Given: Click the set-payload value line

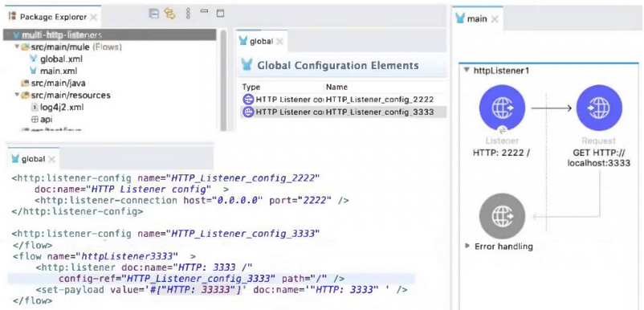Looking at the screenshot, I should [222, 290].
